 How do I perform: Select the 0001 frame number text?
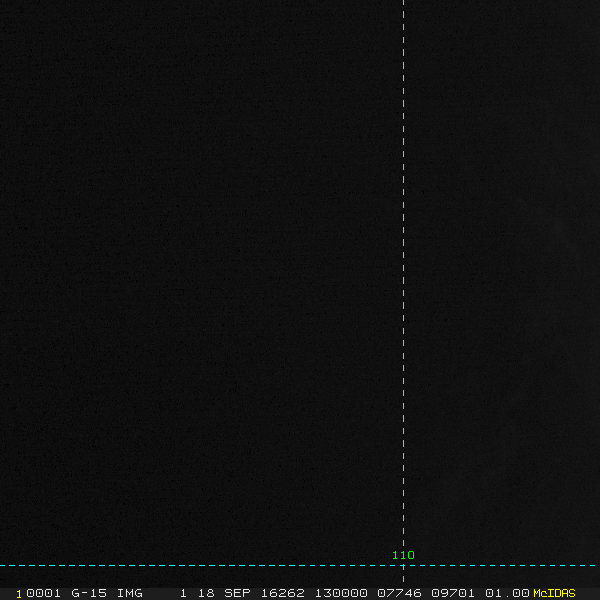(43, 593)
